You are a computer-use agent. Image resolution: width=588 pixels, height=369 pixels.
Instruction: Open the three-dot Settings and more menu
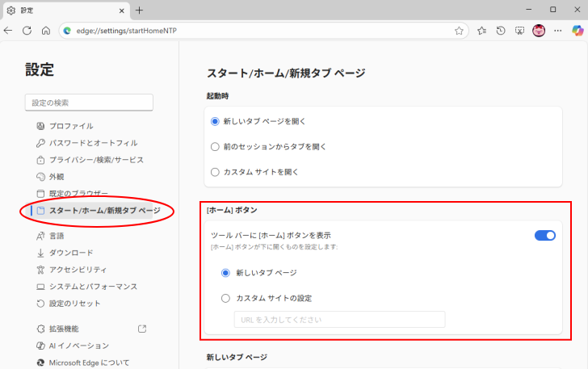(x=557, y=31)
